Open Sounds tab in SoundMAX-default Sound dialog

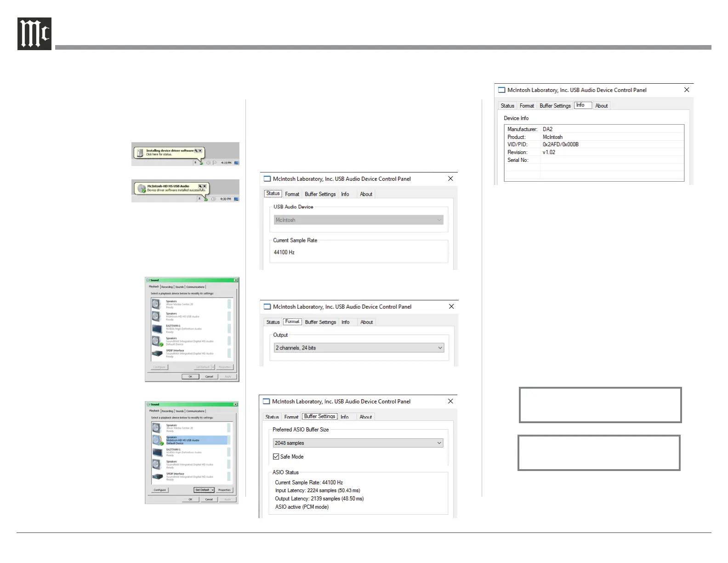[180, 287]
